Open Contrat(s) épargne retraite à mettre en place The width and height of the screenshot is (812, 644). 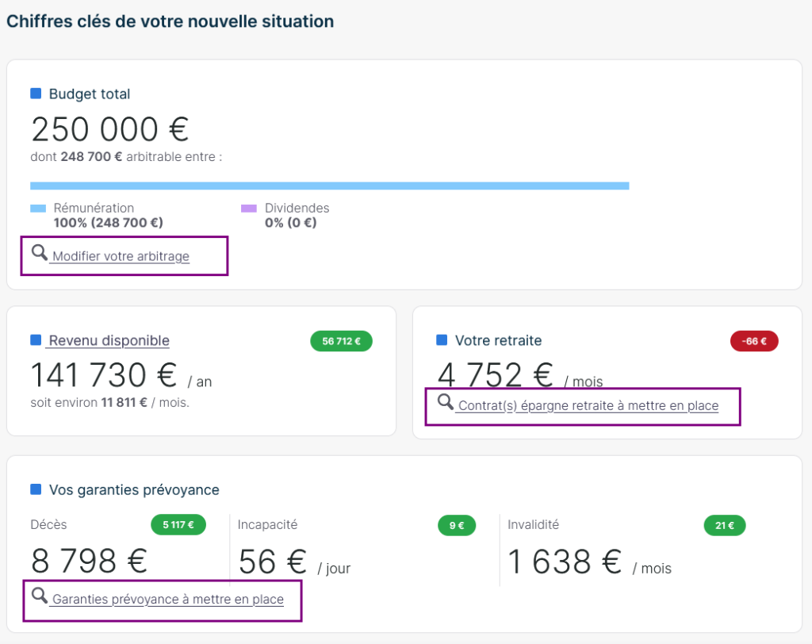[x=588, y=406]
